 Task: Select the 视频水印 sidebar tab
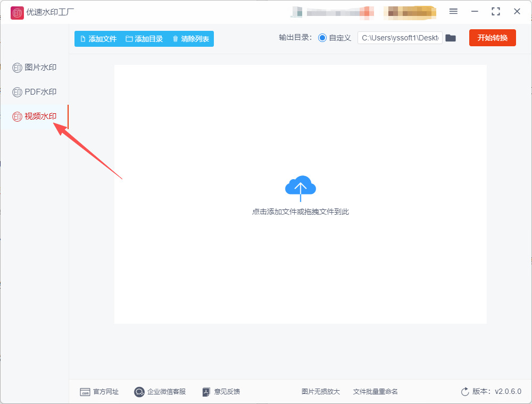tap(34, 116)
